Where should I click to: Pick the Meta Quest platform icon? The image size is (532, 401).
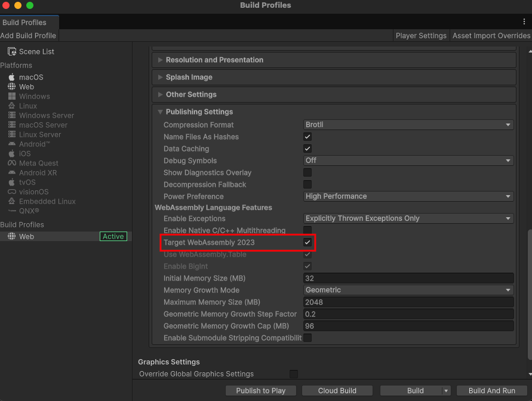(x=11, y=164)
